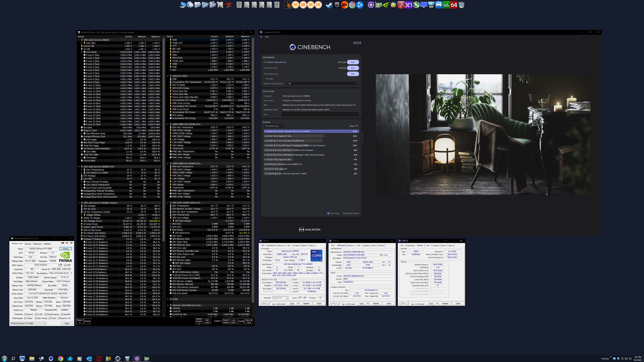
Task: Open the Help menu in Cinebench
Action: coord(267,37)
